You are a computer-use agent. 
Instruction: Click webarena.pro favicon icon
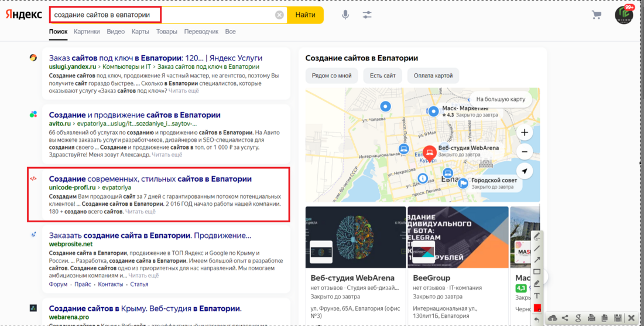[33, 308]
